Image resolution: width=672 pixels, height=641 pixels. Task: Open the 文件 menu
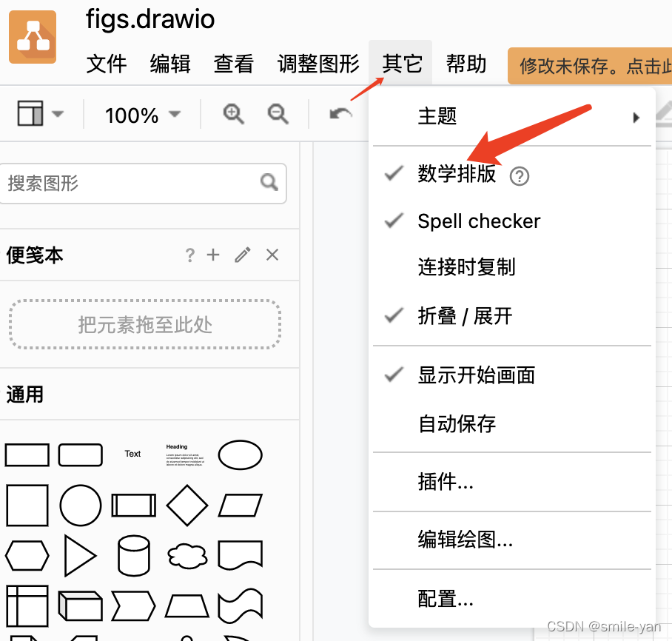click(107, 64)
